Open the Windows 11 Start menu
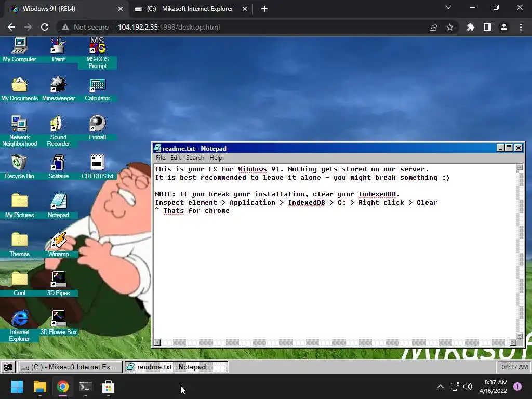 [17, 387]
